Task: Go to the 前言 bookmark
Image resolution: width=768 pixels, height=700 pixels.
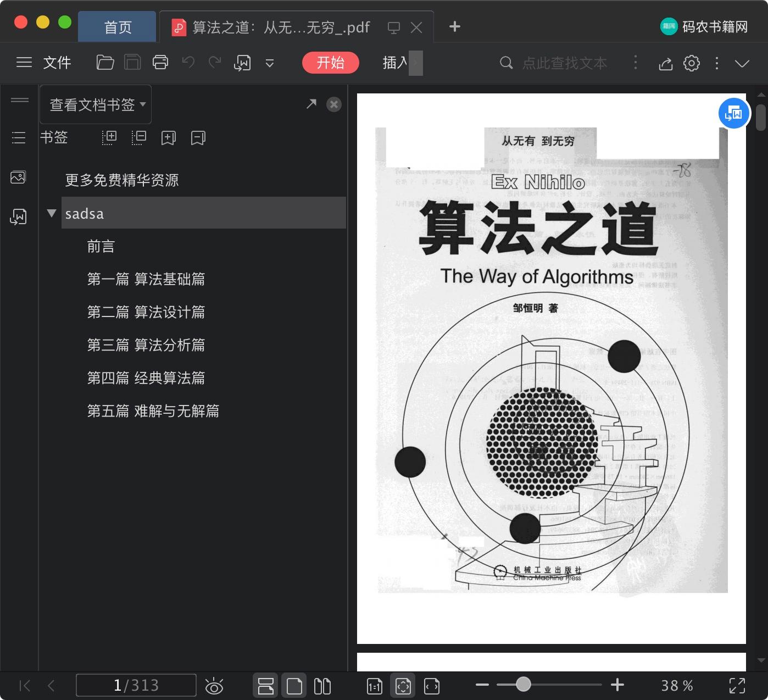Action: point(101,246)
